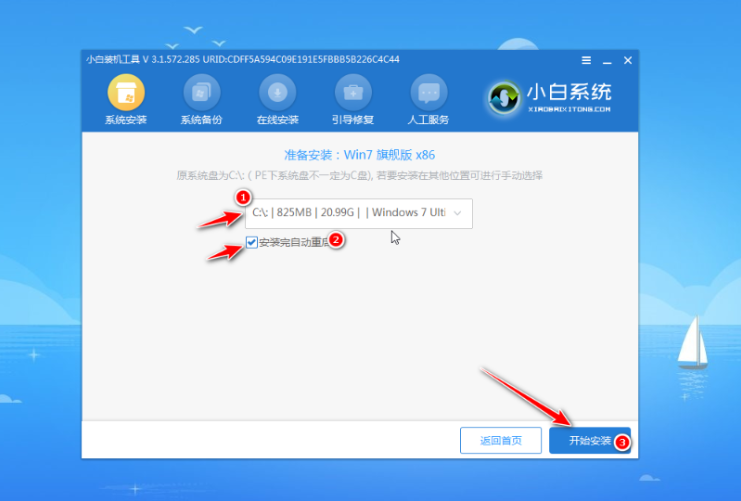Click the 小白系统 round logo
The height and width of the screenshot is (501, 741).
click(505, 97)
